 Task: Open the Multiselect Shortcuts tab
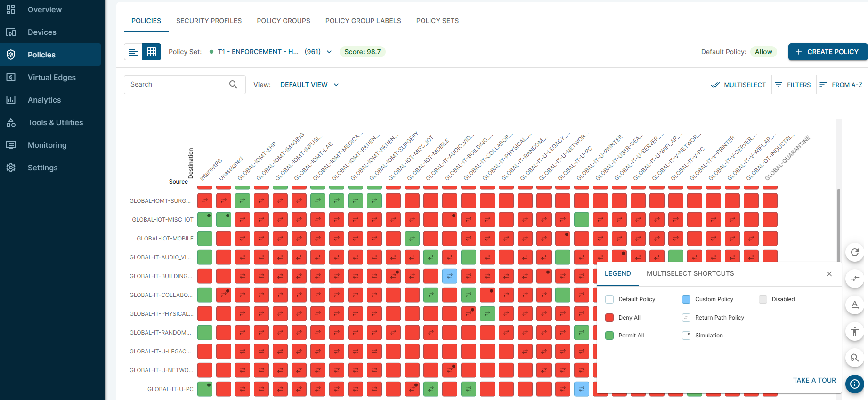pyautogui.click(x=690, y=273)
